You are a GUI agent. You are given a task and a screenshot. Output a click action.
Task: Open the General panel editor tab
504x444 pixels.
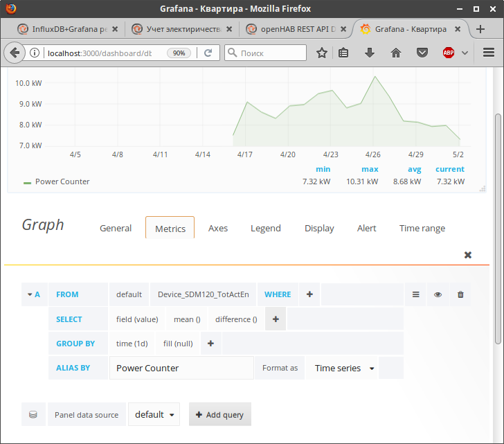[x=116, y=229]
